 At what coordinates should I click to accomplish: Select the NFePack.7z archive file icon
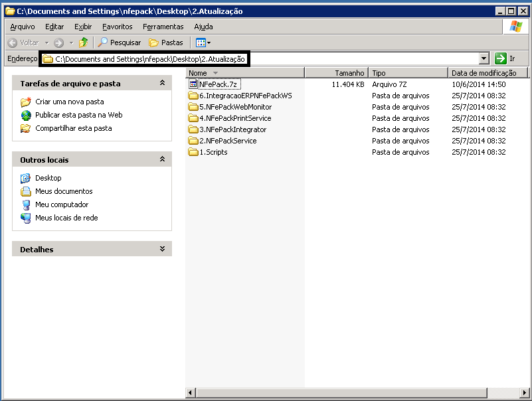coord(193,84)
